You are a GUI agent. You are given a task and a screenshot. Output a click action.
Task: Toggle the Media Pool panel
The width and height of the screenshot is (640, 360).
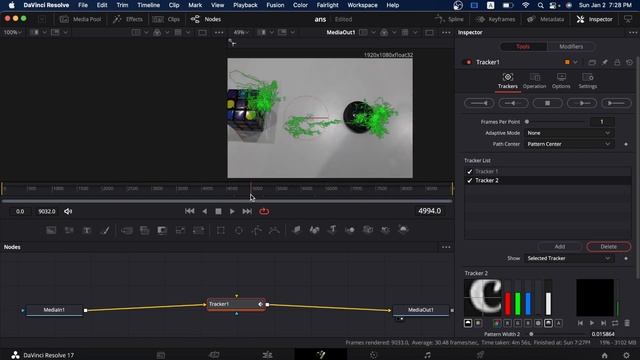click(x=80, y=19)
